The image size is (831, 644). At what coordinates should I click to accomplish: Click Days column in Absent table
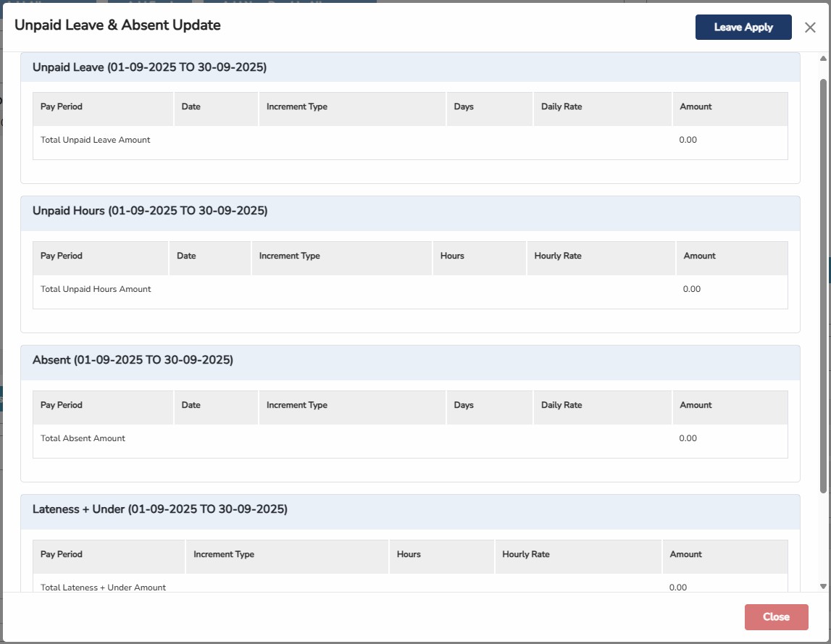point(464,405)
